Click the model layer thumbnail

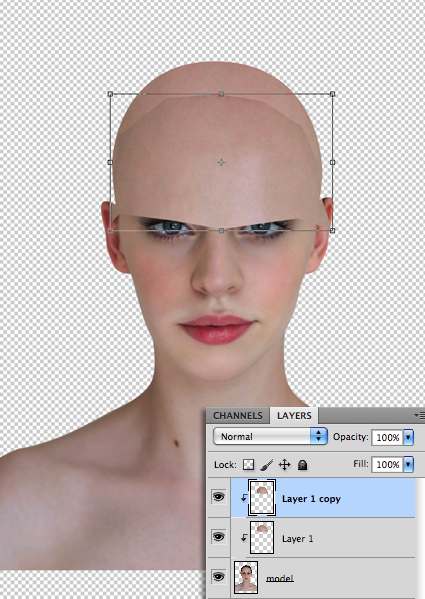(246, 577)
